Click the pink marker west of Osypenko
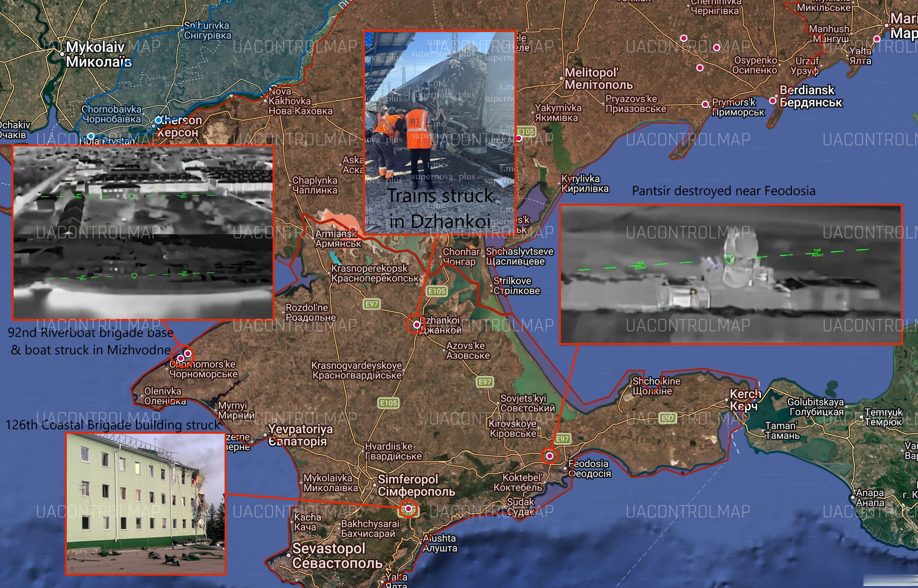 coord(700,68)
